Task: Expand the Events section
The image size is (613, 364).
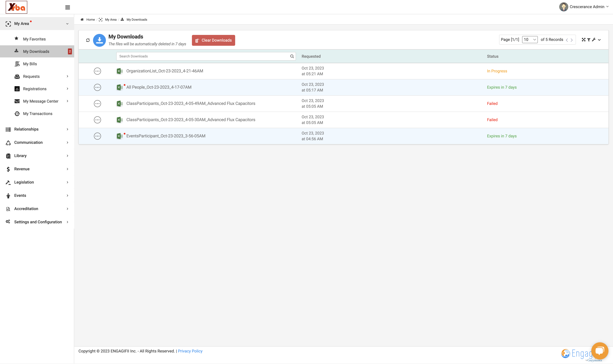Action: click(x=37, y=196)
